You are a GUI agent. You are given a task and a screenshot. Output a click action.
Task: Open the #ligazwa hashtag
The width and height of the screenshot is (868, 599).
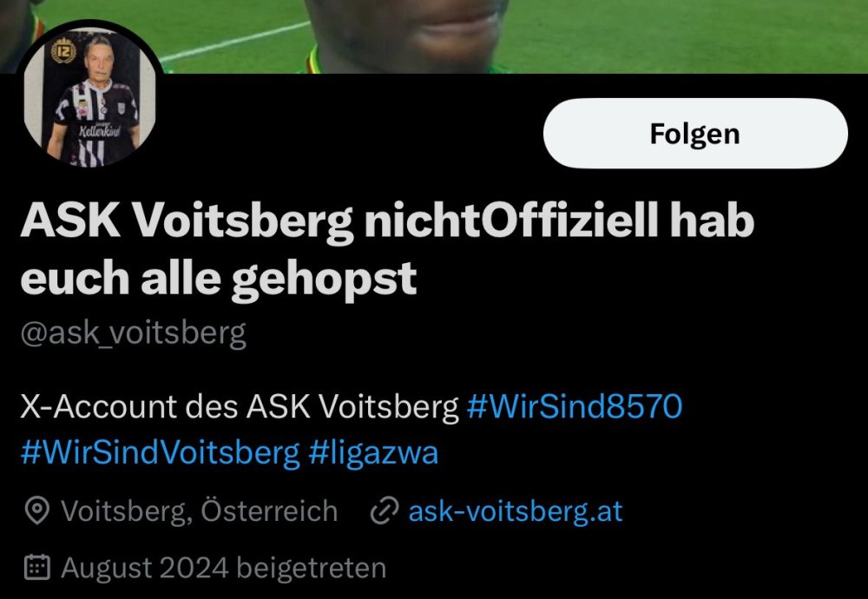click(x=373, y=451)
